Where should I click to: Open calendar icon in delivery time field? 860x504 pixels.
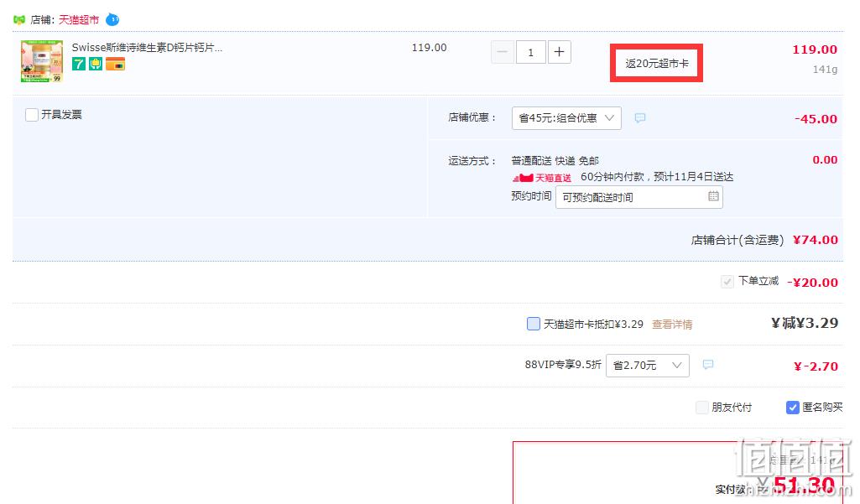tap(713, 196)
